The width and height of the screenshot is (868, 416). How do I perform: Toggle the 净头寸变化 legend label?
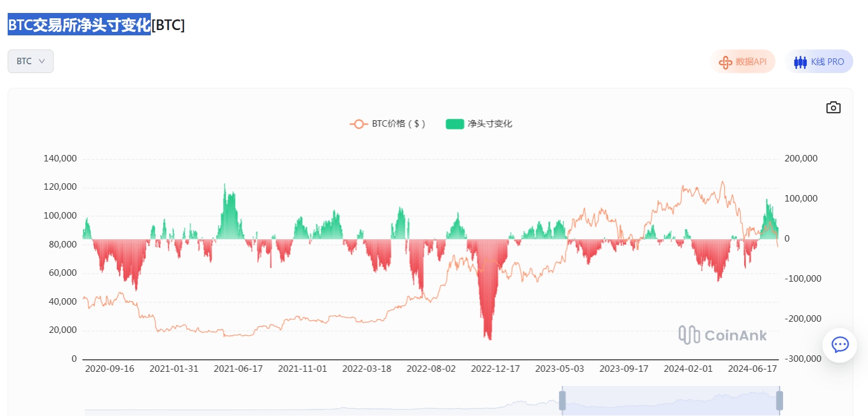pyautogui.click(x=490, y=124)
